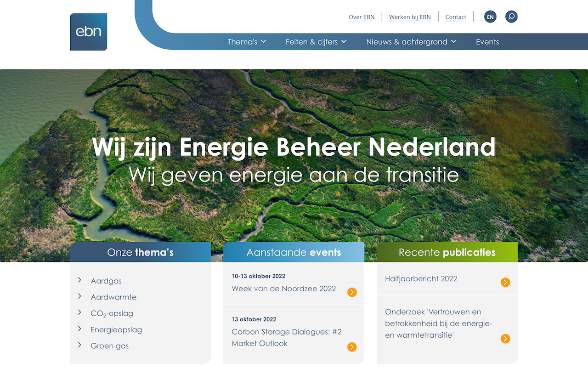Expand the Thema's navigation dropdown
This screenshot has height=380, width=588.
tap(247, 41)
